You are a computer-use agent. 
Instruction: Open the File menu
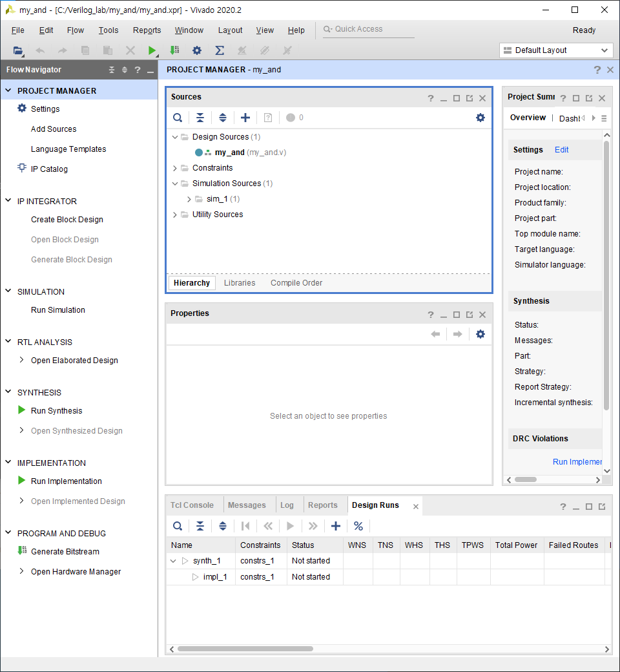17,30
